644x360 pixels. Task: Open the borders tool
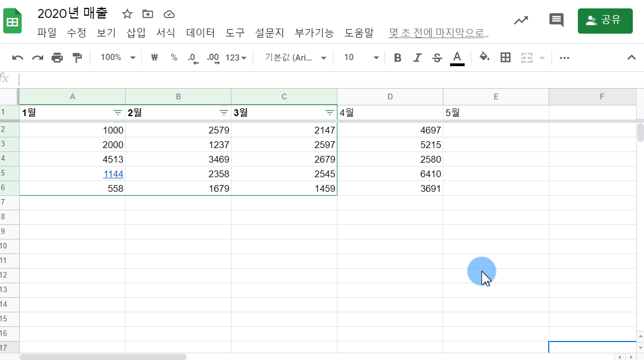pos(506,58)
